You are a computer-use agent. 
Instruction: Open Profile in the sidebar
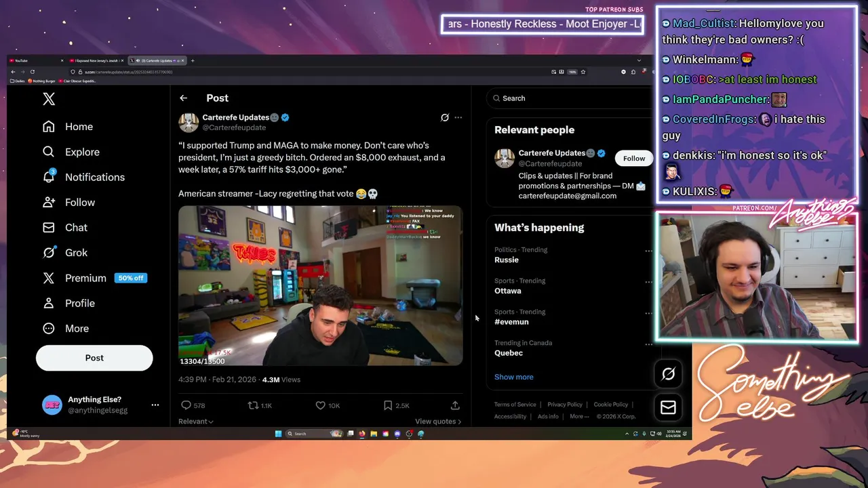68,303
